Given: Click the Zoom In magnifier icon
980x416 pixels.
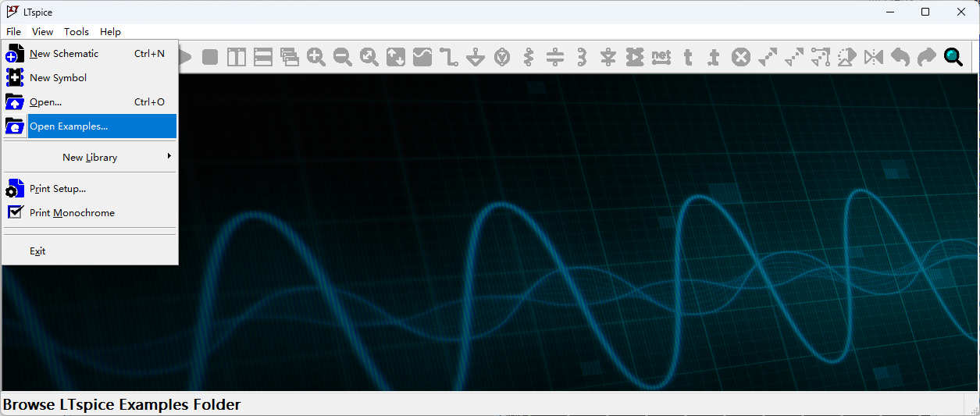Looking at the screenshot, I should [x=316, y=57].
